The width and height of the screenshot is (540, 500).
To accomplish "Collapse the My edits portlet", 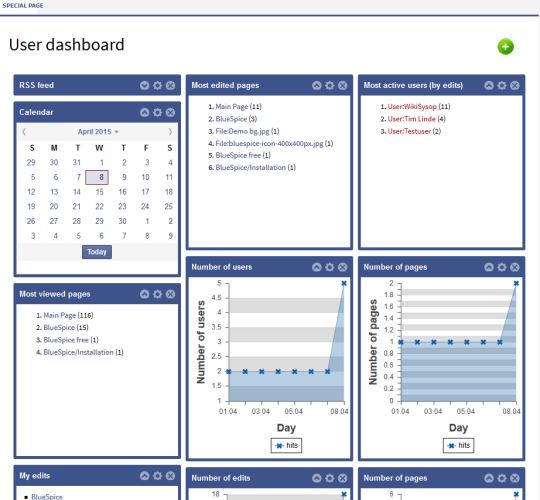I will [145, 476].
